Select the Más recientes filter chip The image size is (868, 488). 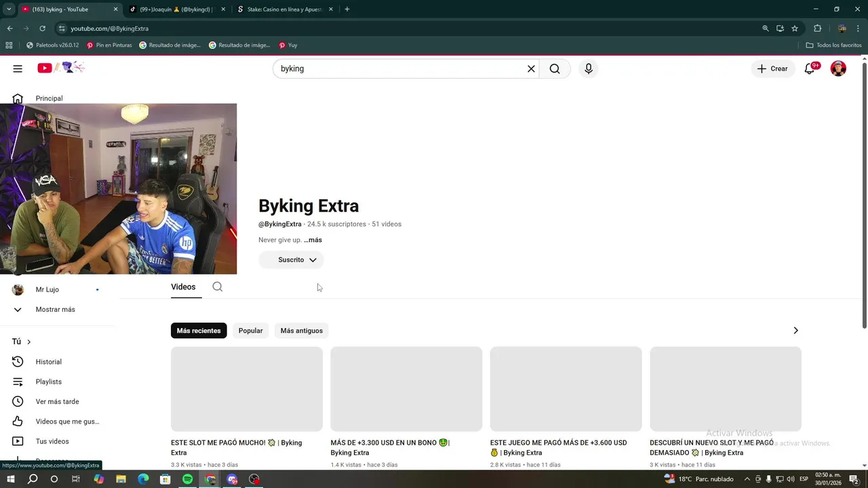199,331
